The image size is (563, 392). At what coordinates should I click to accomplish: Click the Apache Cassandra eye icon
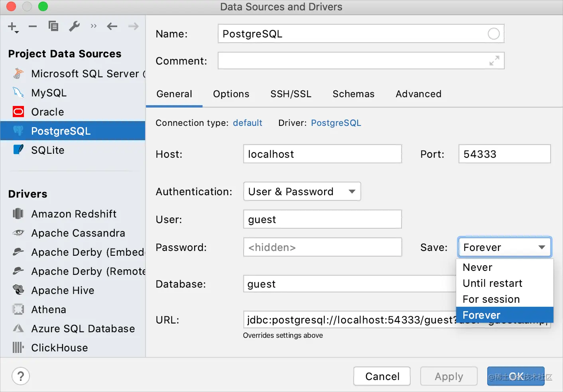[x=18, y=233]
